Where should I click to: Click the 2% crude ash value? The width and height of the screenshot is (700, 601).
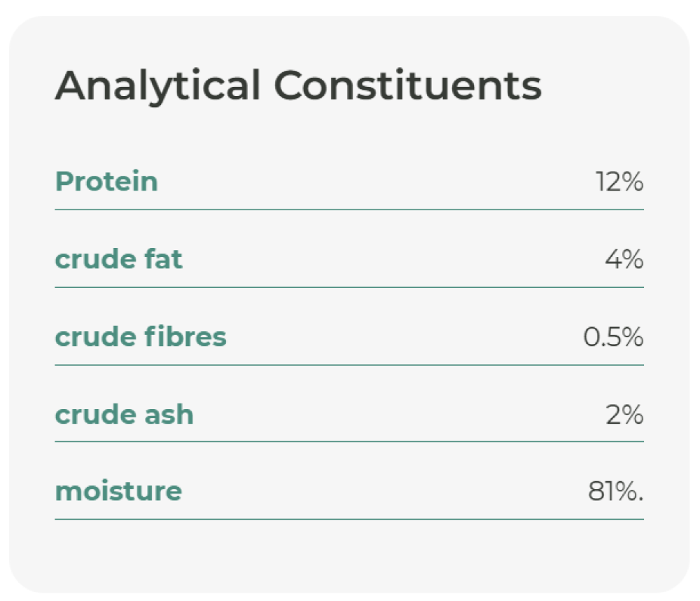tap(624, 415)
